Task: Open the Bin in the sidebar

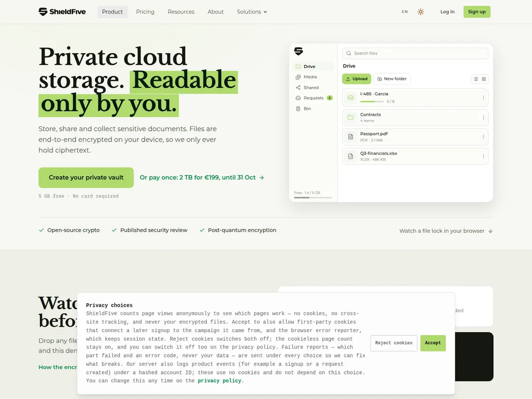Action: [x=313, y=109]
